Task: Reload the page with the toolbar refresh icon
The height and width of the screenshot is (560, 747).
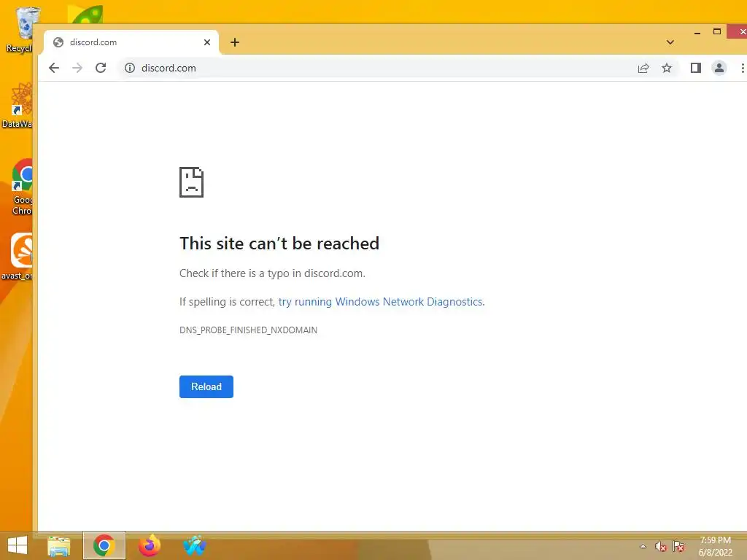Action: click(101, 68)
